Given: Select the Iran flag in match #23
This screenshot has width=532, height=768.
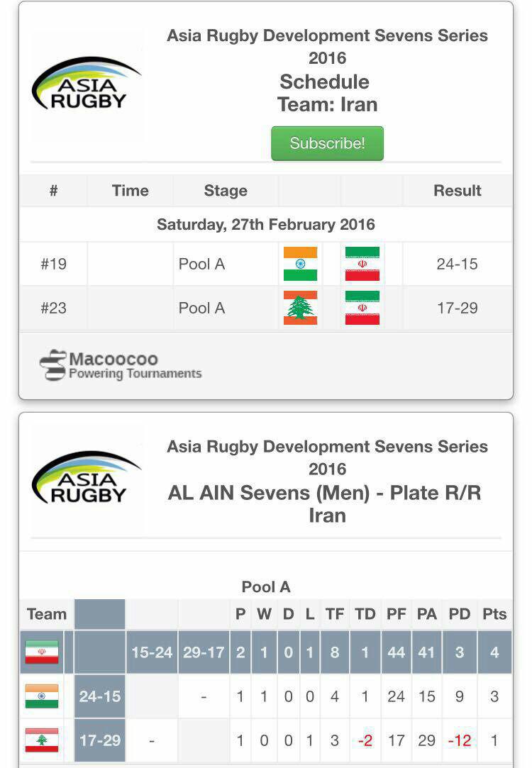Looking at the screenshot, I should pyautogui.click(x=362, y=308).
